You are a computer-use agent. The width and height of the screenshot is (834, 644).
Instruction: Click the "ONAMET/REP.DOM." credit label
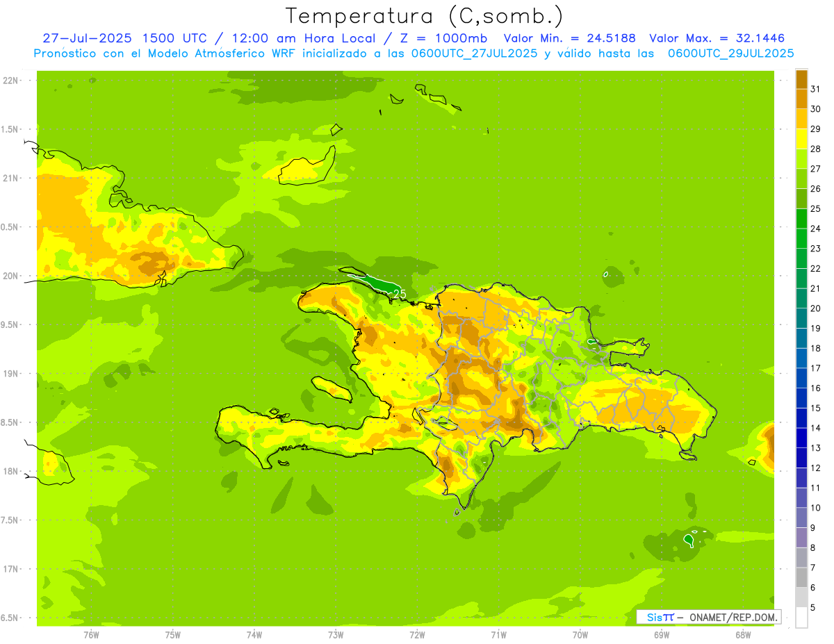733,617
